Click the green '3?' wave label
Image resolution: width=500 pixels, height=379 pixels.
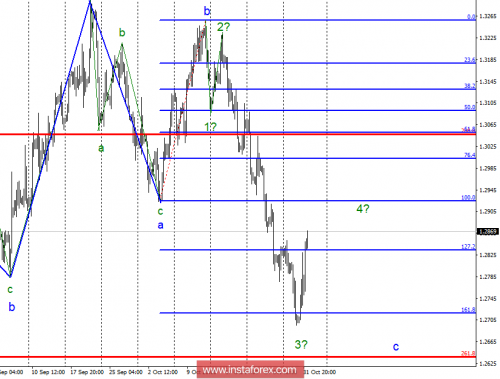[301, 344]
